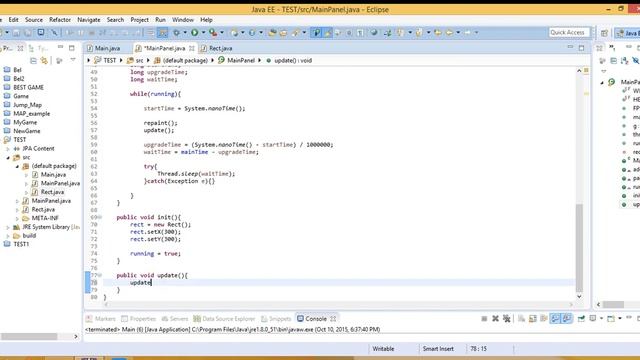640x360 pixels.
Task: Click the Quick Access search field
Action: [569, 32]
